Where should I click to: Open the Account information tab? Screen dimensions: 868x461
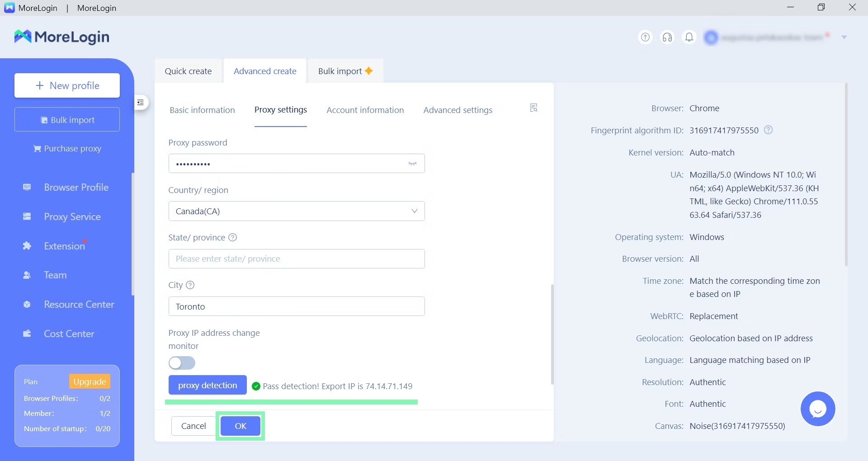(x=365, y=110)
